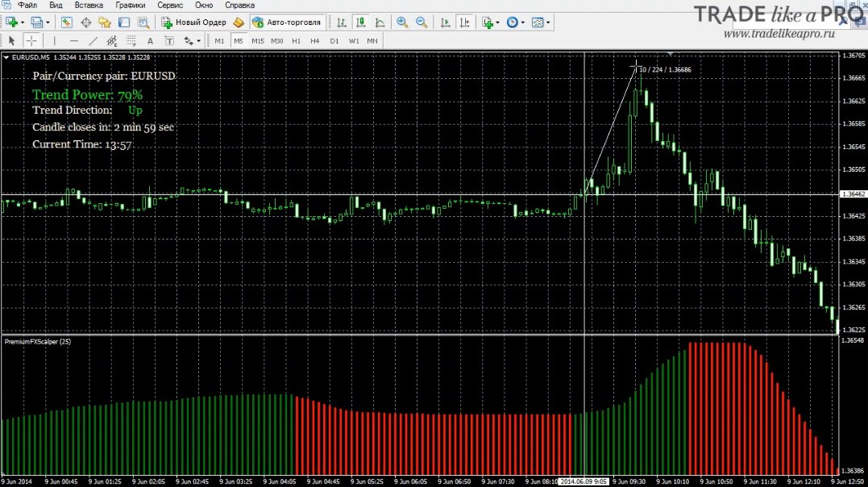868x487 pixels.
Task: Toggle chart auto-scroll icon
Action: click(x=445, y=22)
